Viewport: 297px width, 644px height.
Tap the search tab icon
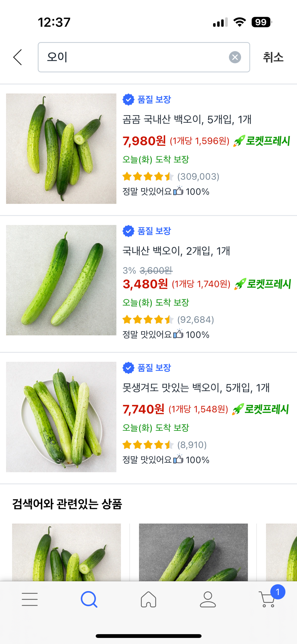pos(89,599)
